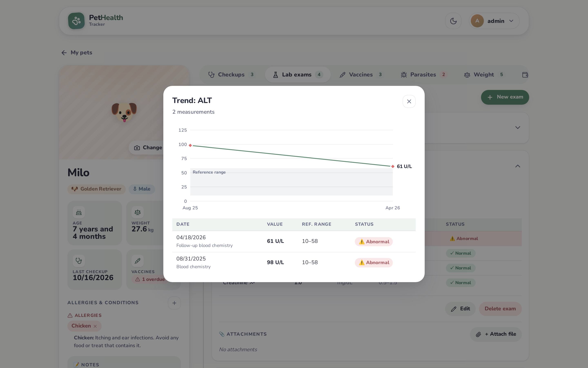Viewport: 588px width, 368px height.
Task: Click the Reference range label in chart
Action: point(209,172)
